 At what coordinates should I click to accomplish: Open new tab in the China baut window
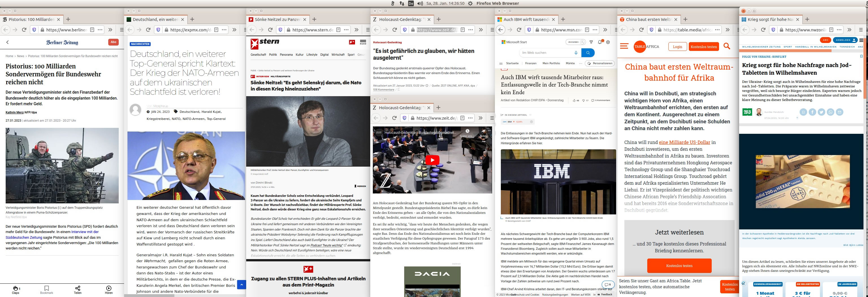[685, 20]
